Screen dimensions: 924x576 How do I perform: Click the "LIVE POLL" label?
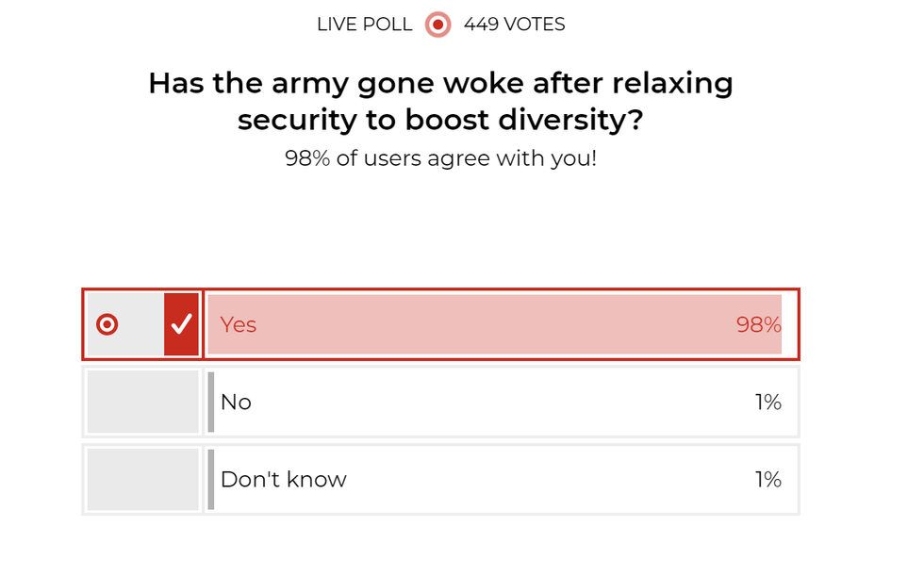coord(365,25)
